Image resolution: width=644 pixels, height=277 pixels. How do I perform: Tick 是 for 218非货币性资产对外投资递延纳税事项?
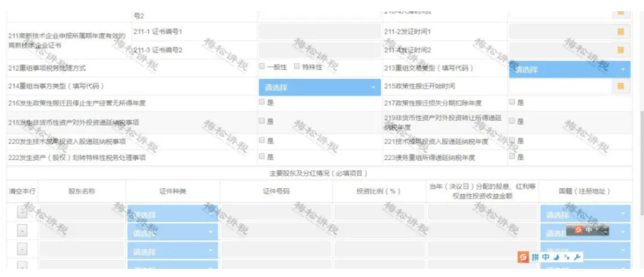pyautogui.click(x=261, y=121)
